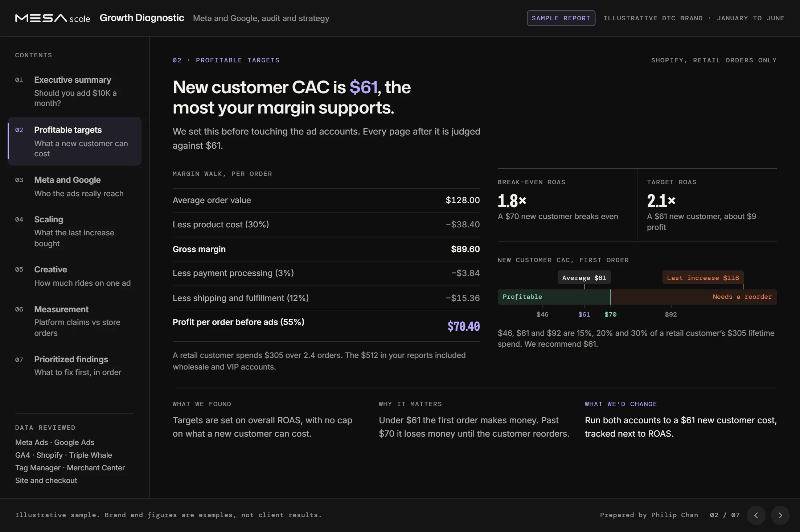Viewport: 800px width, 532px height.
Task: Click the MESA scale logo
Action: click(x=53, y=18)
